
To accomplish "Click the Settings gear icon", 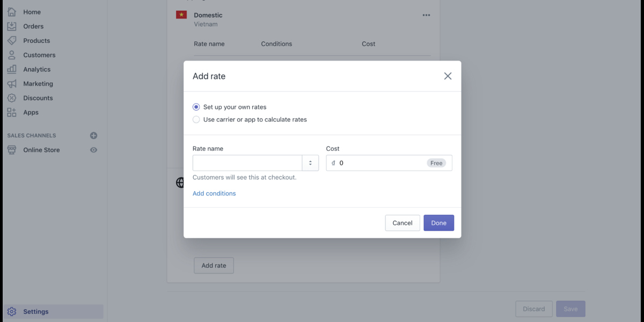I will 12,311.
